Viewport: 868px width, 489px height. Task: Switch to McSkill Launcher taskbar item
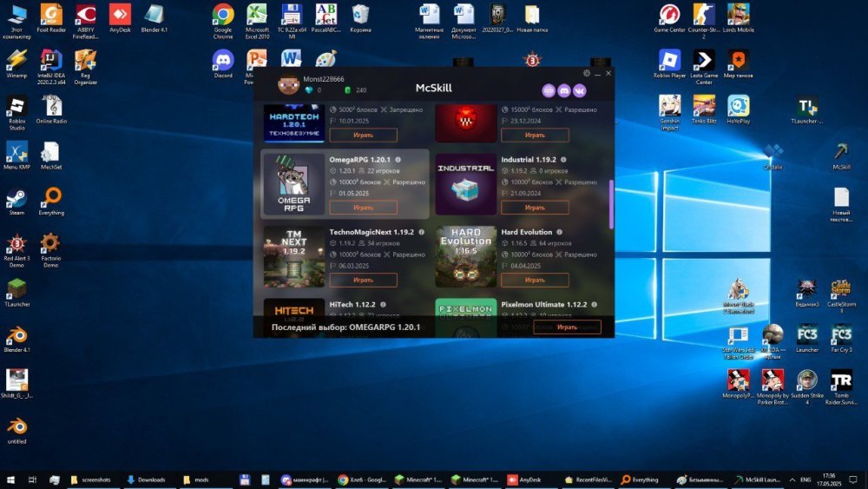(x=757, y=479)
